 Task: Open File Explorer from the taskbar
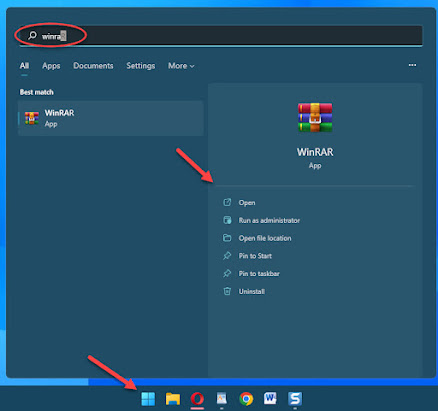pyautogui.click(x=173, y=399)
